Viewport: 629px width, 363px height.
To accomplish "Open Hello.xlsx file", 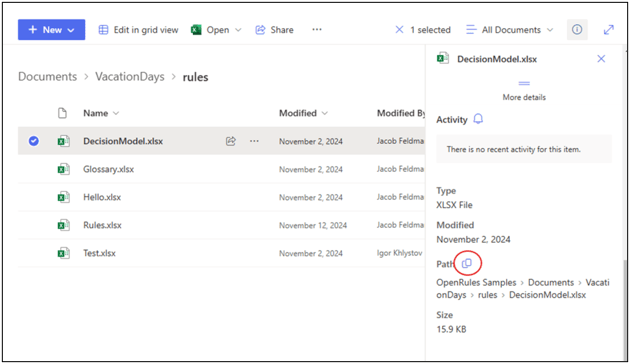I will [102, 197].
